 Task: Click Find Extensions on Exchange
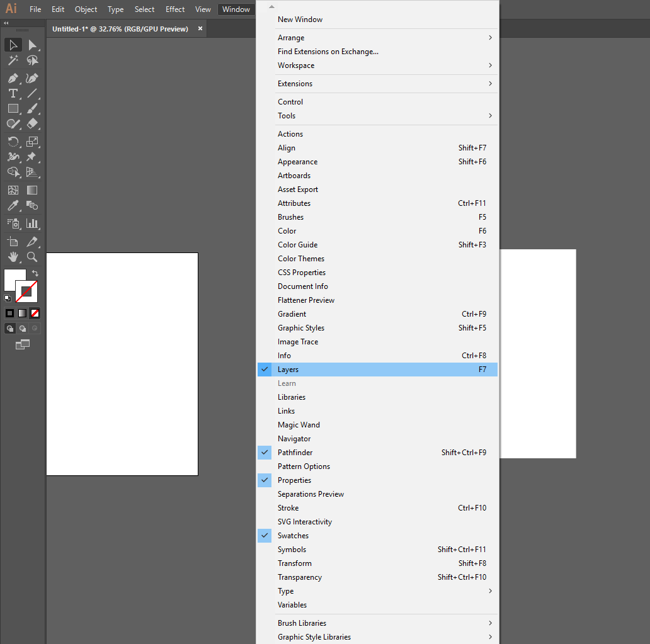(x=377, y=52)
